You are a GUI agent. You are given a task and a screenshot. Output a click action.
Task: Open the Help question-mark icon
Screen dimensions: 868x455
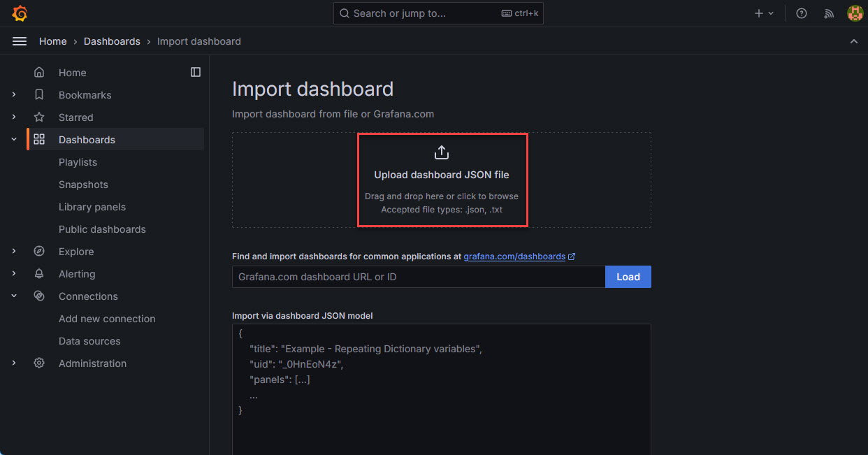(801, 13)
